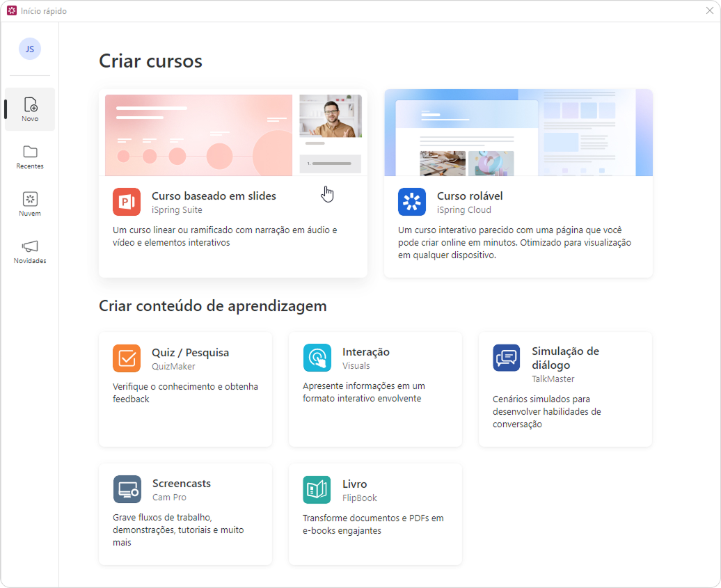
Task: Click the slide-based course preview thumbnail
Action: point(233,135)
